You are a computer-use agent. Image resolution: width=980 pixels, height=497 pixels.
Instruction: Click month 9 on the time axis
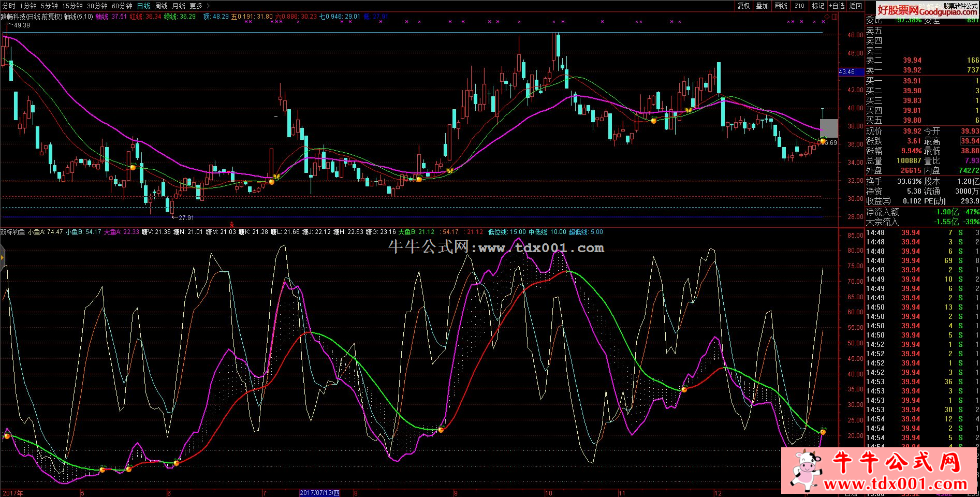pos(456,493)
